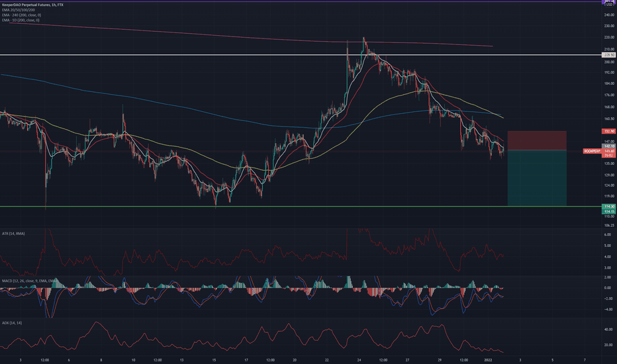The image size is (617, 364).
Task: Select the red stop zone of short position
Action: [537, 140]
